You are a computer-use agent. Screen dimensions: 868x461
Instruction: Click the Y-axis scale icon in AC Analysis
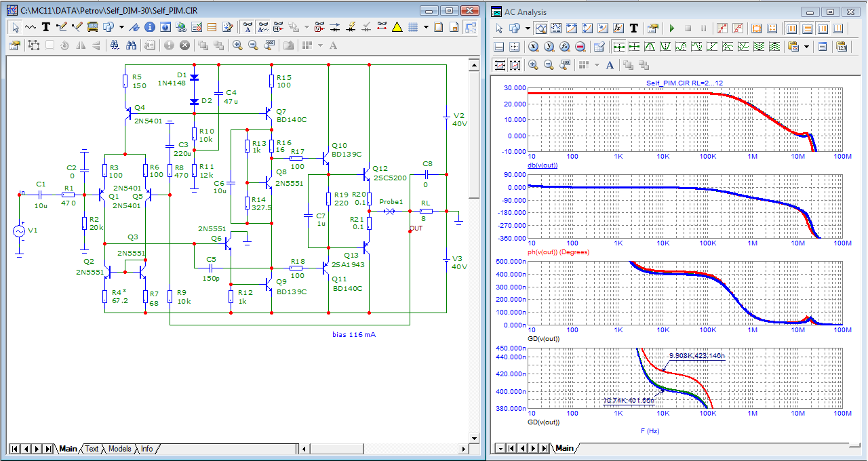click(x=549, y=47)
